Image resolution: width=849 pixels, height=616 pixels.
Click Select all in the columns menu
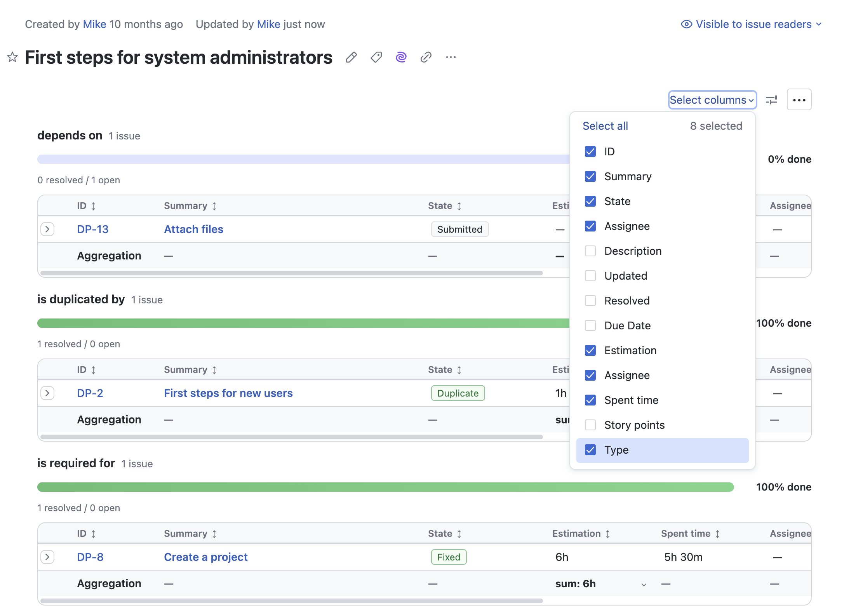605,126
